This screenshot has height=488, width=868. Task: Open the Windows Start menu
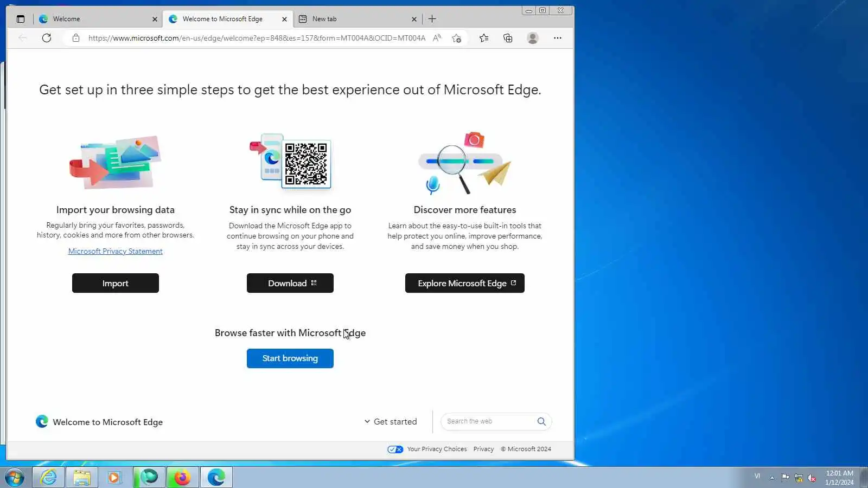[15, 477]
